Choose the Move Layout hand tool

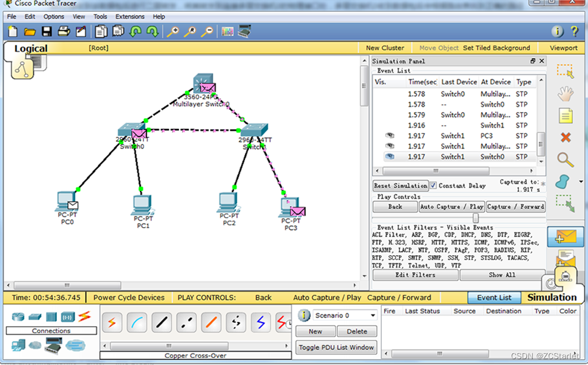[565, 94]
